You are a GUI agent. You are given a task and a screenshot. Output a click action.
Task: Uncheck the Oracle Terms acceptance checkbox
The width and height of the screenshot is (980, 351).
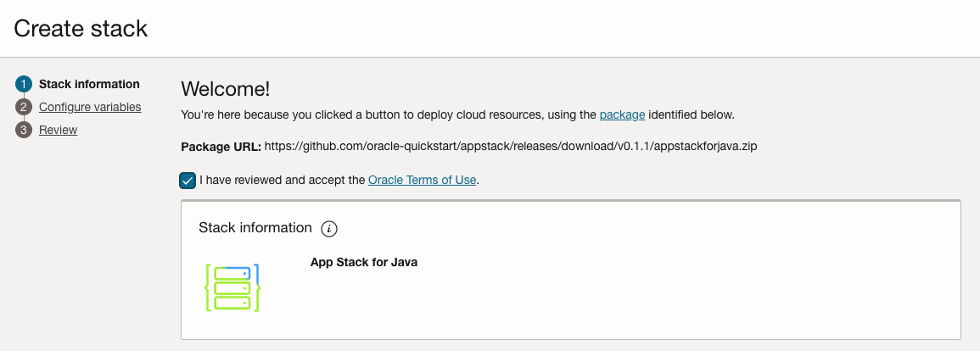point(188,181)
